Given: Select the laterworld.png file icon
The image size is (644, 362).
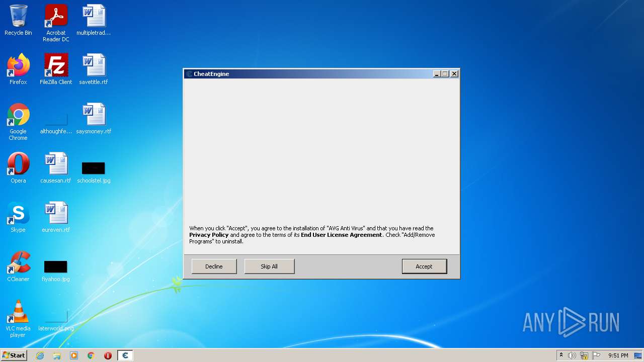Looking at the screenshot, I should 56,321.
